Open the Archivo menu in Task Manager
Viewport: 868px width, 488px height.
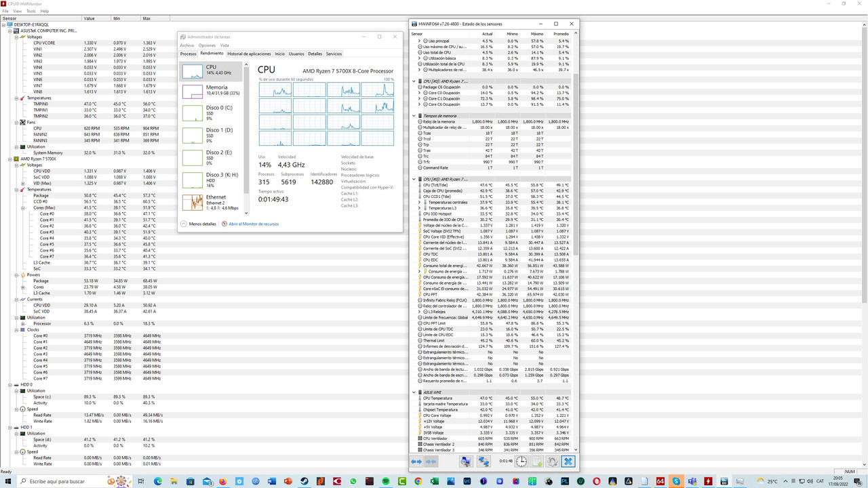pyautogui.click(x=186, y=45)
